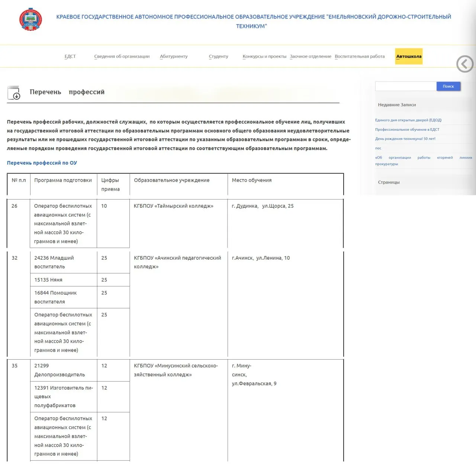
Task: Open the technikum title header link
Action: pyautogui.click(x=254, y=21)
